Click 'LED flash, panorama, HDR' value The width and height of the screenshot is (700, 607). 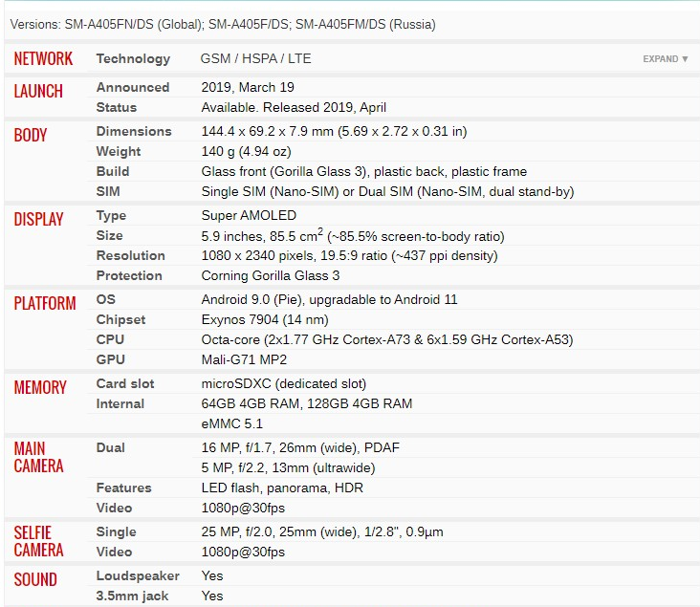(x=282, y=488)
